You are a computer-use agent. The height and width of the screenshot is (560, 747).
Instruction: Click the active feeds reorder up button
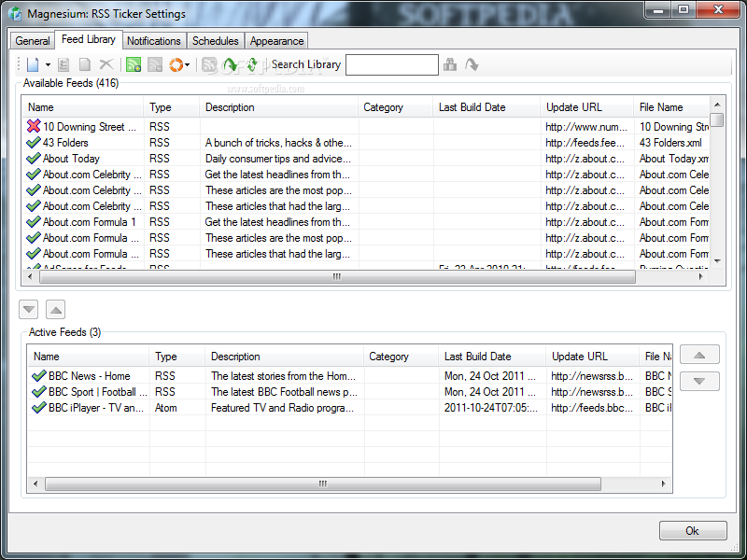coord(699,355)
